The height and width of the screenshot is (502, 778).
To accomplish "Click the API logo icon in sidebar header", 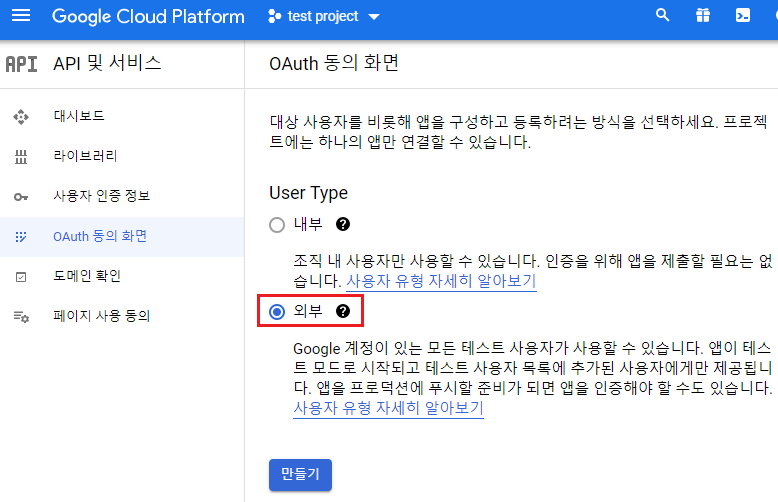I will (21, 64).
